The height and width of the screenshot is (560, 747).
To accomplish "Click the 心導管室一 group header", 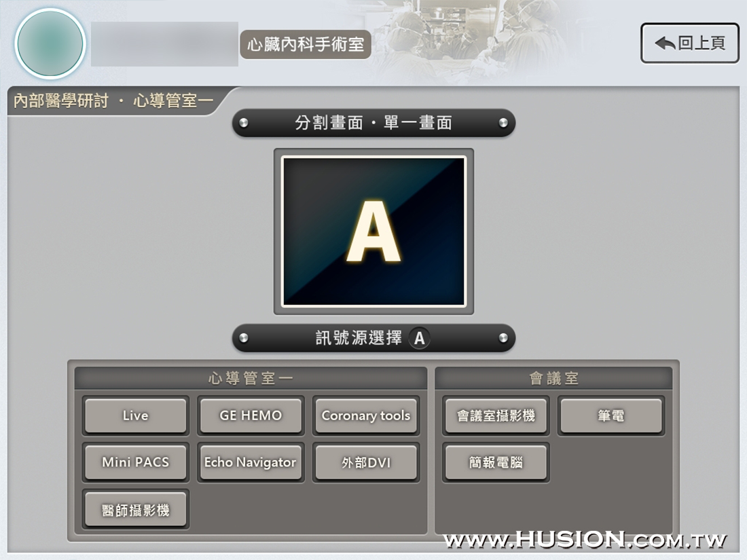I will pyautogui.click(x=251, y=379).
